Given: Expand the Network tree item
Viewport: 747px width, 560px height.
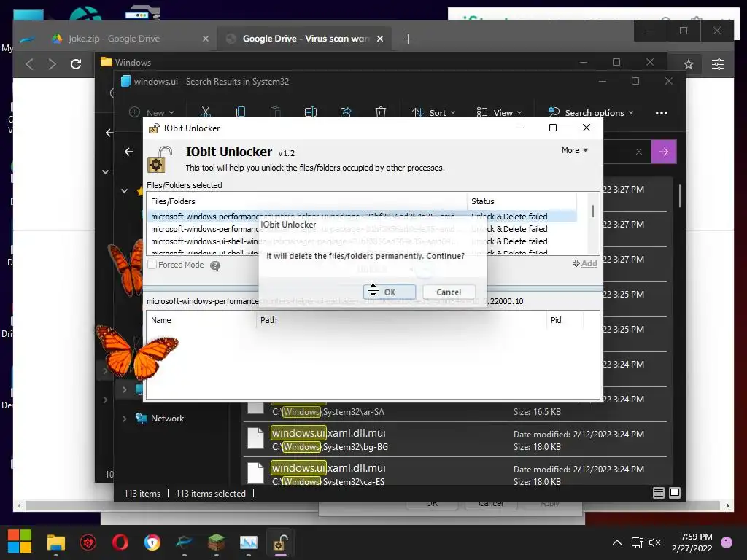Looking at the screenshot, I should (124, 419).
